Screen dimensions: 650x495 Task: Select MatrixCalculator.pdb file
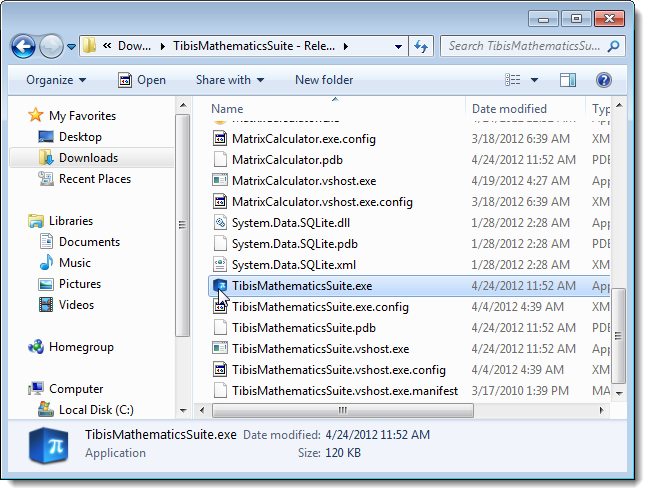click(287, 160)
